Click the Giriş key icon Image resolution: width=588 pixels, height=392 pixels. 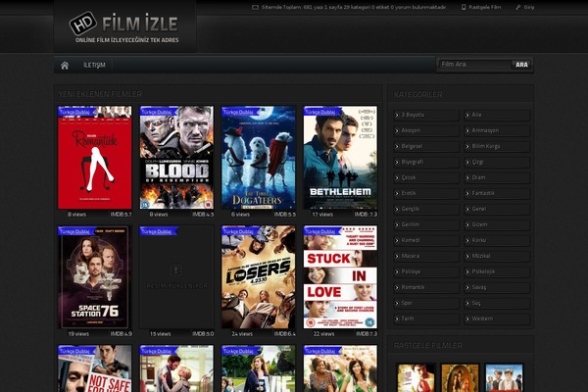pos(518,7)
